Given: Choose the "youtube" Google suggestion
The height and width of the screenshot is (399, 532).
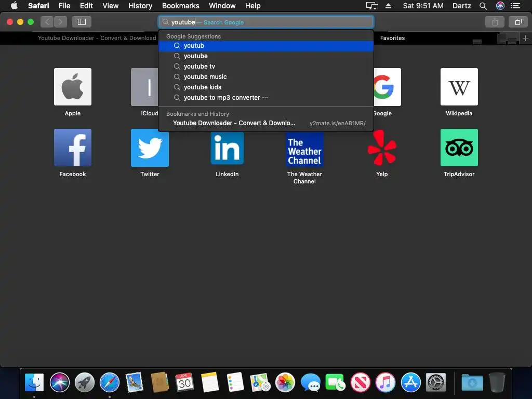Looking at the screenshot, I should tap(266, 56).
